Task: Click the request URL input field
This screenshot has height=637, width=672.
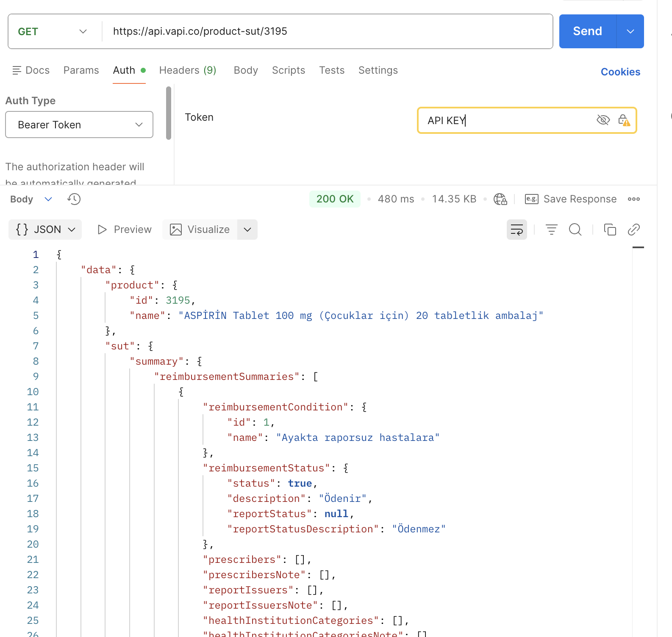Action: (326, 31)
